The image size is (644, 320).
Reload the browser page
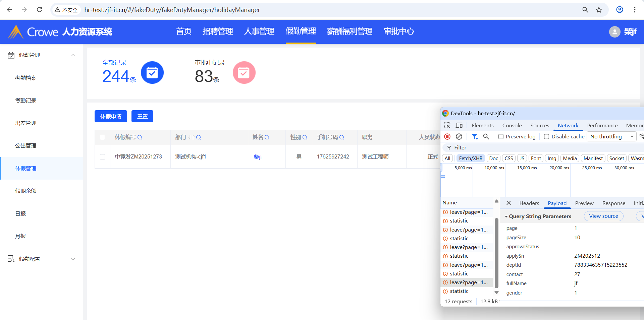pyautogui.click(x=39, y=10)
